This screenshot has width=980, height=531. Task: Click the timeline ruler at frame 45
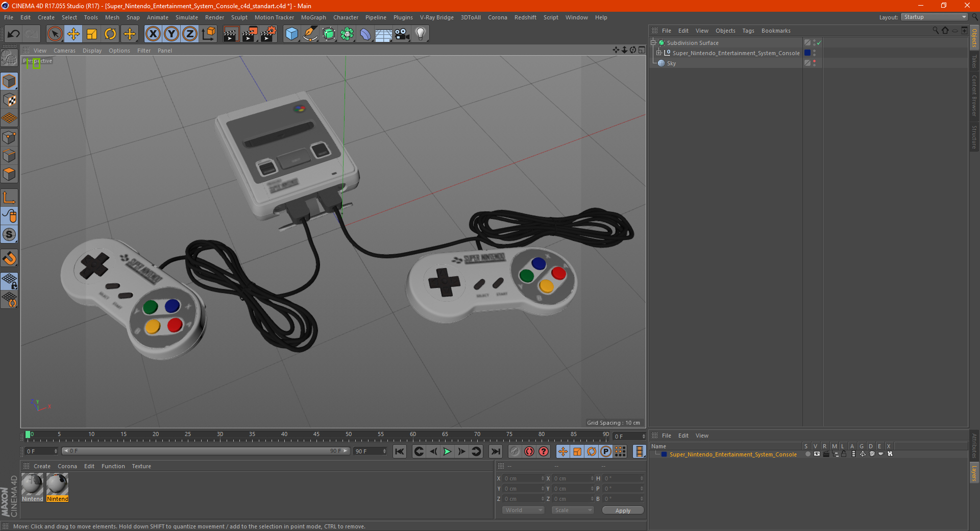(x=316, y=436)
